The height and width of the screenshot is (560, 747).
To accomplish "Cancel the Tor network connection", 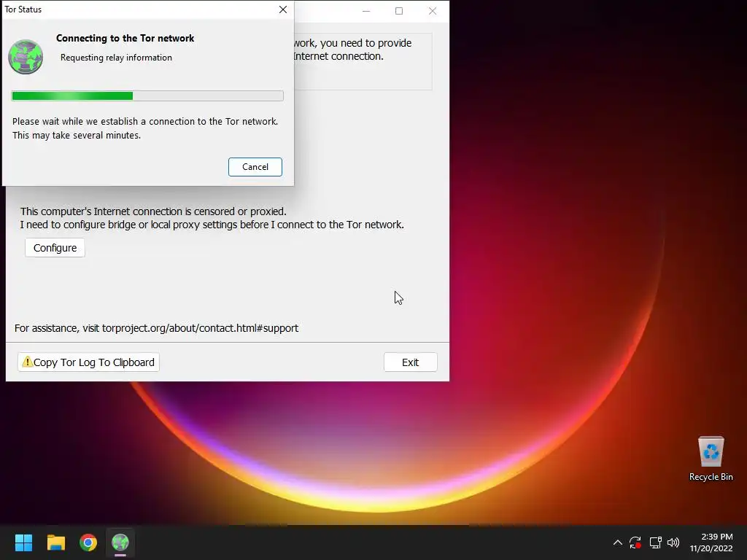I will (255, 167).
